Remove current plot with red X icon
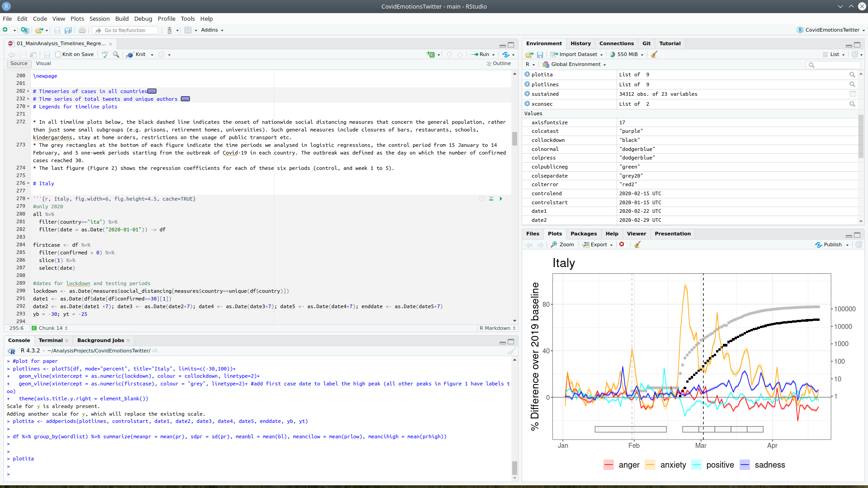Image resolution: width=868 pixels, height=488 pixels. click(622, 244)
